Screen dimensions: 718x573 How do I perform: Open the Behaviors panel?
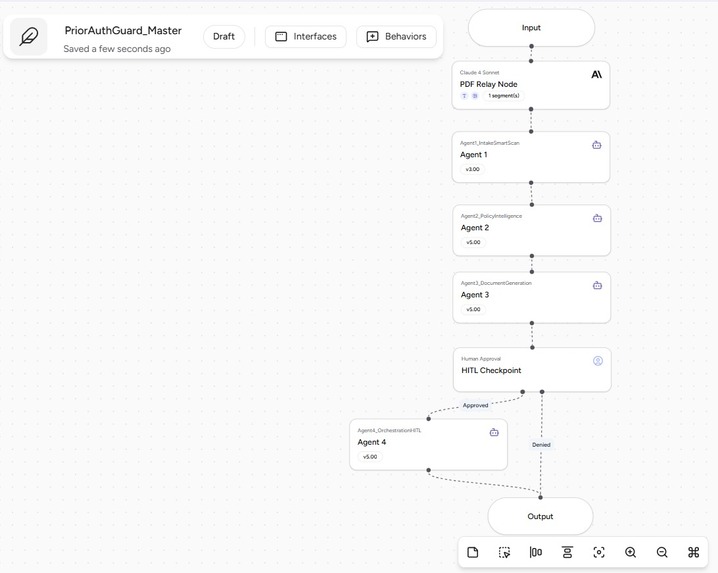tap(397, 37)
